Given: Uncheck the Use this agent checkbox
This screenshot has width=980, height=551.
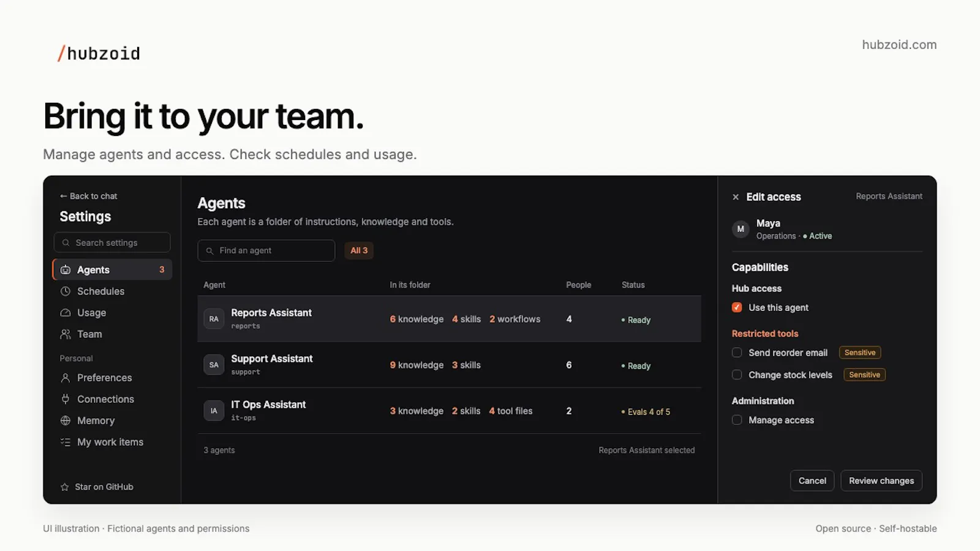Looking at the screenshot, I should (737, 307).
